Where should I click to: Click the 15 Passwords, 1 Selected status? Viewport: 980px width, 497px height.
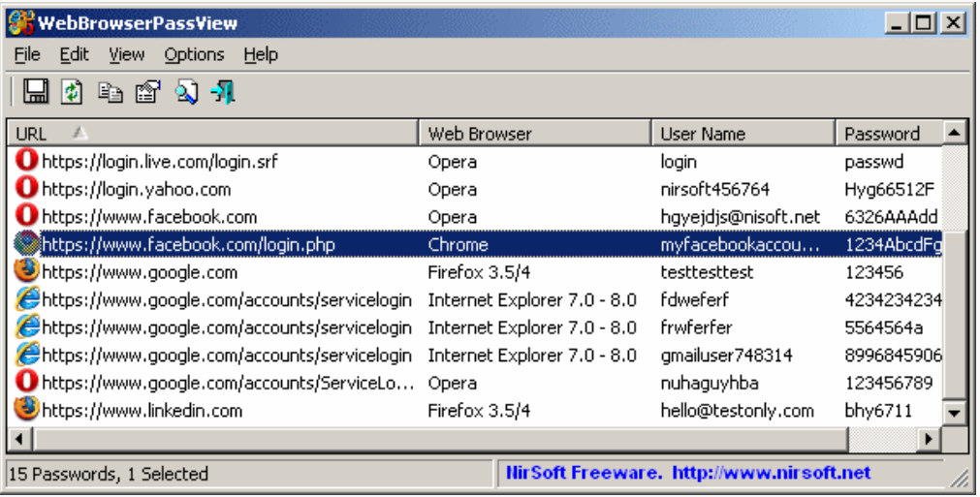[109, 474]
